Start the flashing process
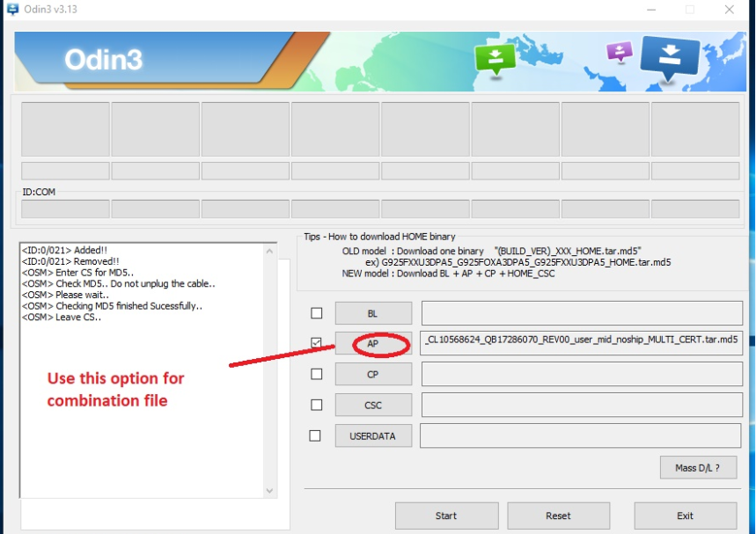 tap(446, 516)
